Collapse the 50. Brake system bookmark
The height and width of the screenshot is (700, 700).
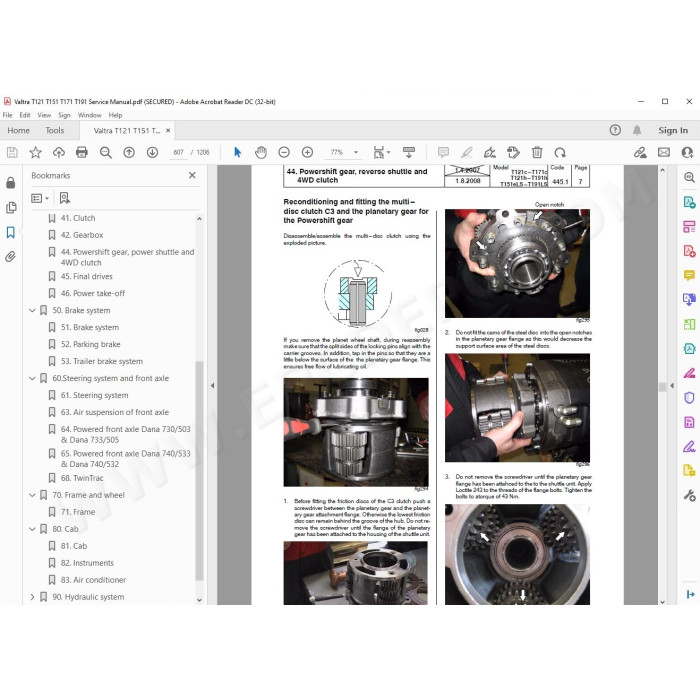[32, 310]
